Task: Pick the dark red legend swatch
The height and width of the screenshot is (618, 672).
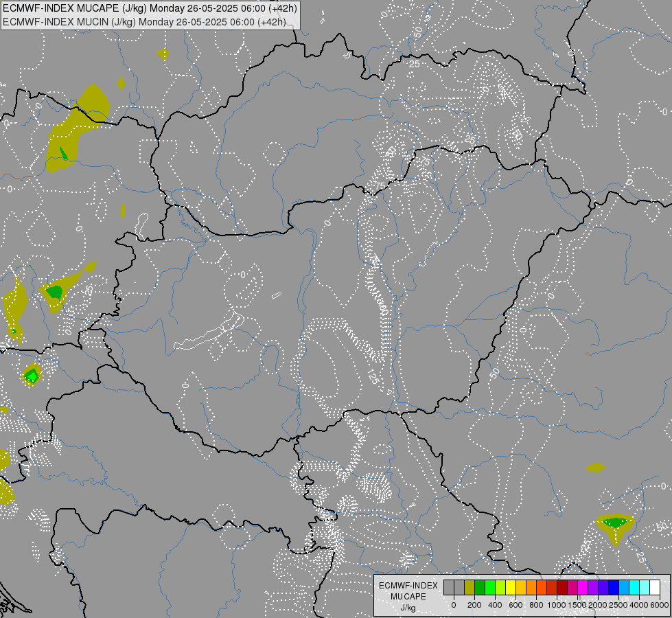Action: click(x=562, y=588)
